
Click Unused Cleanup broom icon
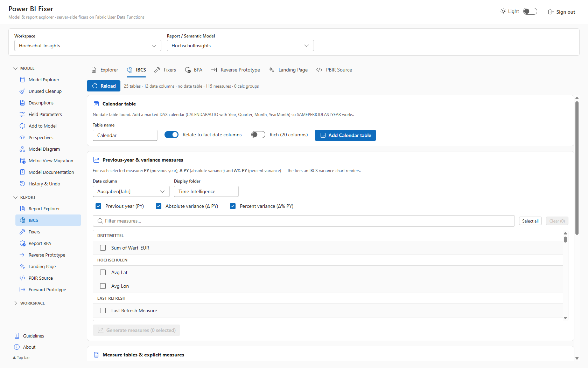(x=22, y=91)
